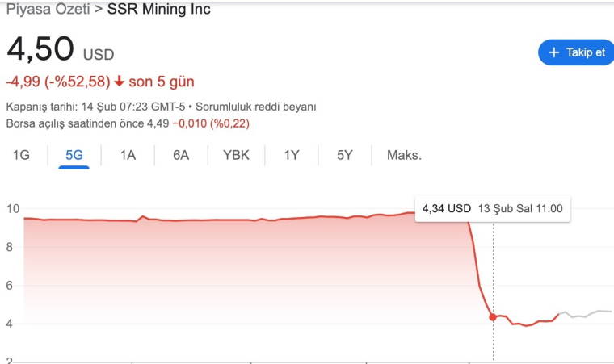Click the Piyasa Özeti breadcrumb link
The image size is (614, 364).
46,10
